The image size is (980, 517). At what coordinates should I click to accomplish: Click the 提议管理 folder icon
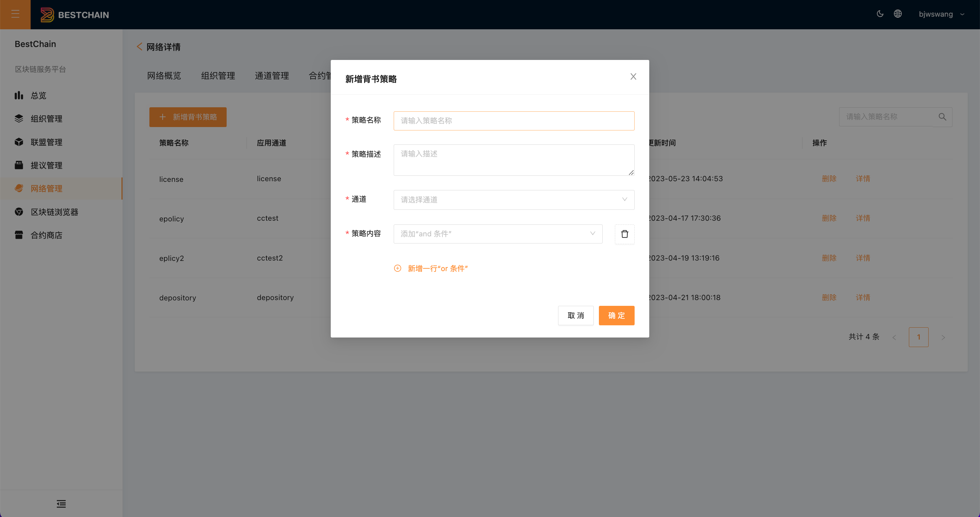coord(19,165)
